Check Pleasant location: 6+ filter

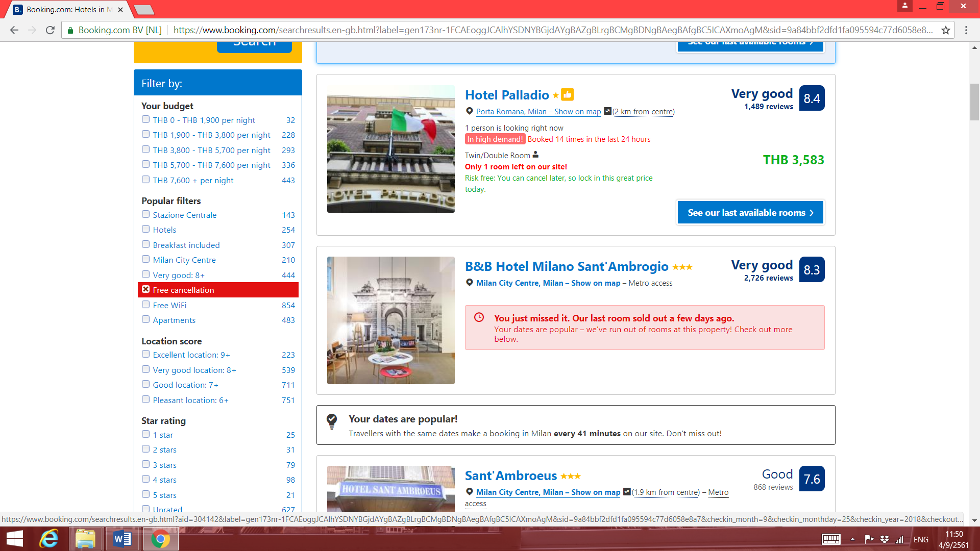[x=145, y=399]
